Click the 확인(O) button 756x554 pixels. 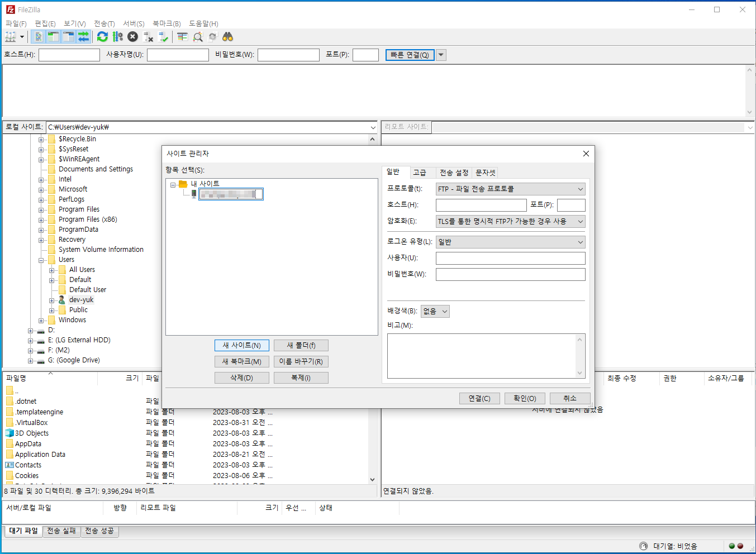point(525,398)
